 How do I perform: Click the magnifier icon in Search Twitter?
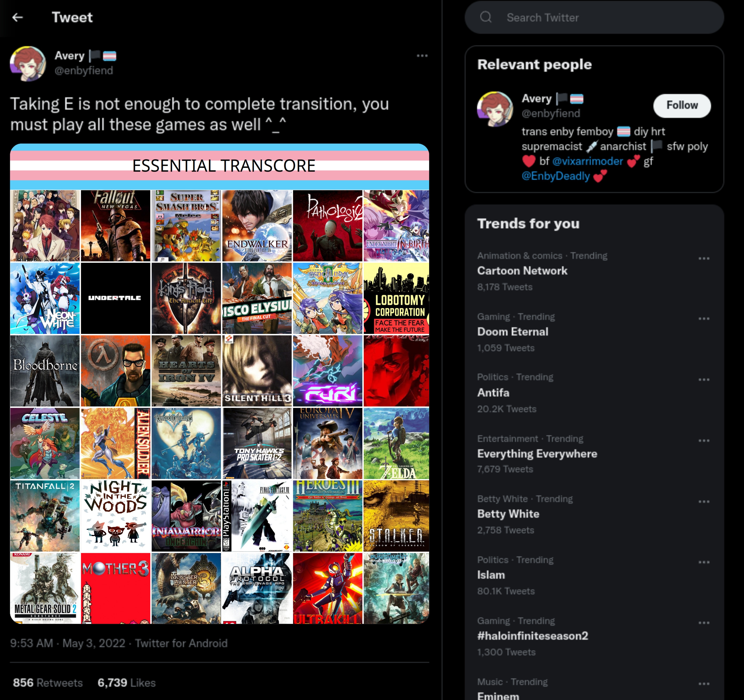tap(485, 17)
